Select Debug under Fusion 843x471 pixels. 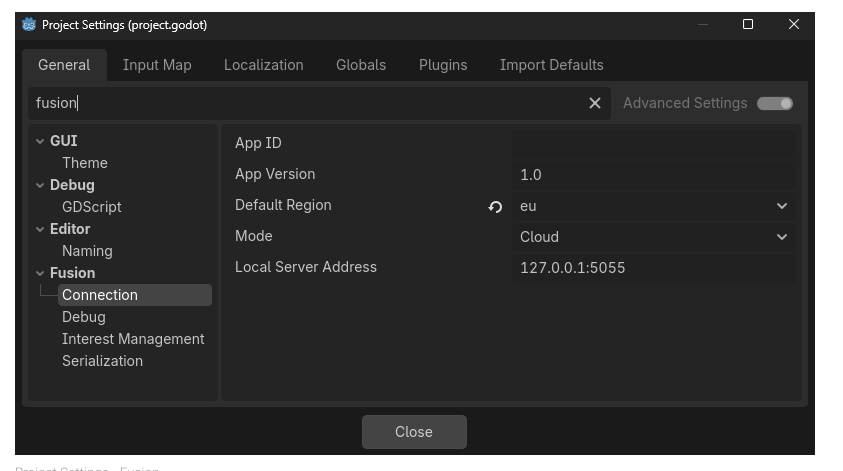tap(84, 317)
